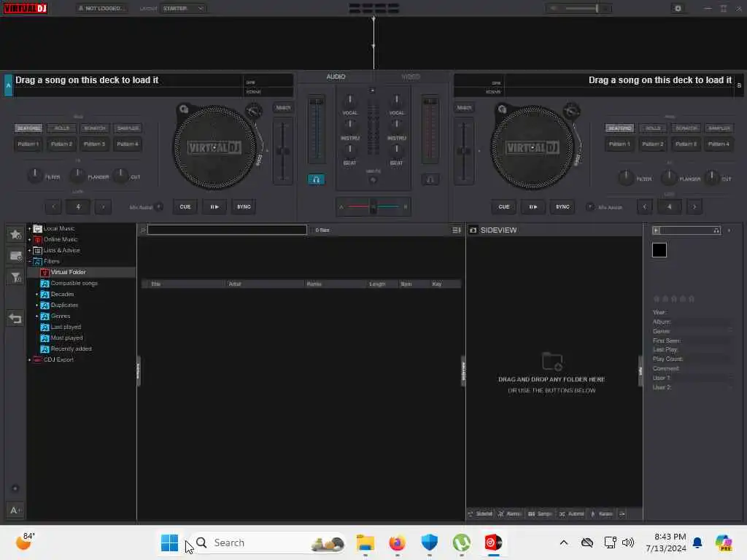Screen dimensions: 747x560
Task: Select deck B SAMPLER pads mode
Action: tap(719, 128)
